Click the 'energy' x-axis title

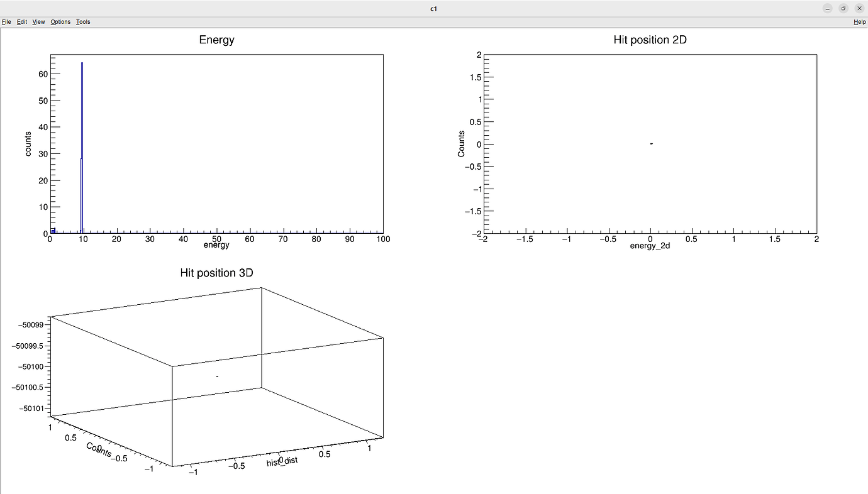(216, 246)
